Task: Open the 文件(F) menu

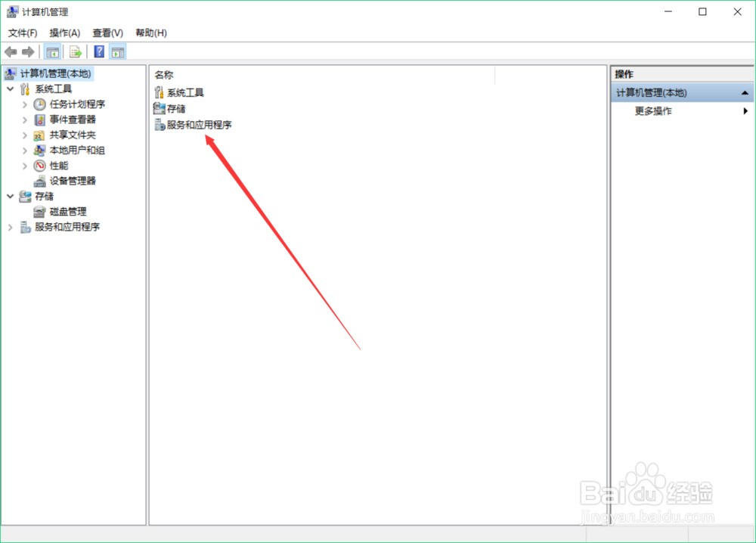Action: (x=22, y=33)
